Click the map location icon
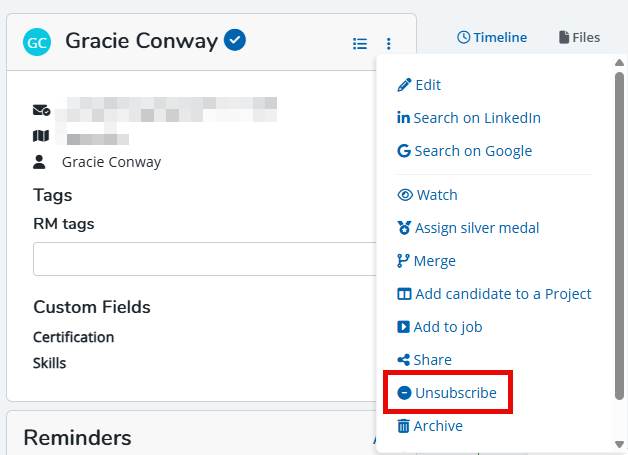Screen dimensions: 628x455 [41, 136]
